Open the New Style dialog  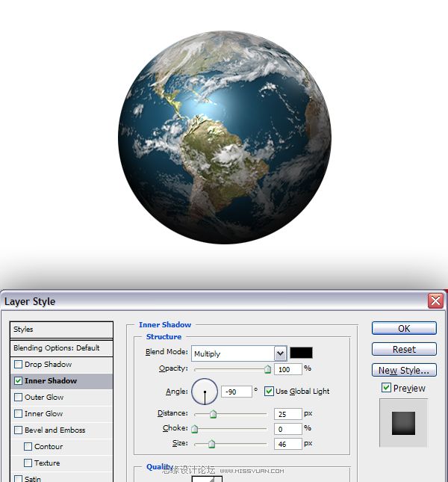(x=404, y=370)
